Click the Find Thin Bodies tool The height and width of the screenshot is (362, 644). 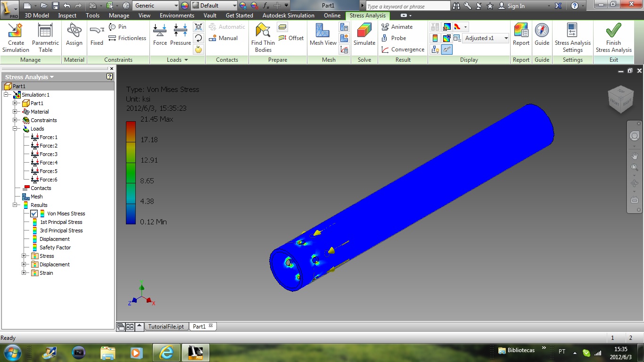(263, 39)
